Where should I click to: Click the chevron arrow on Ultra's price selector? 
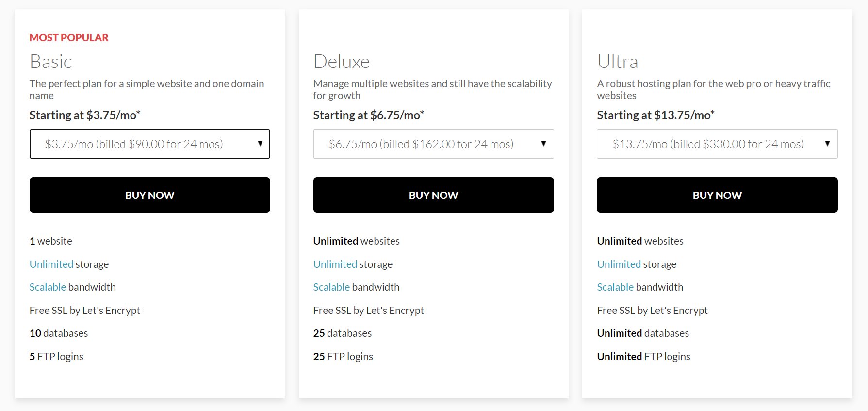(x=827, y=144)
